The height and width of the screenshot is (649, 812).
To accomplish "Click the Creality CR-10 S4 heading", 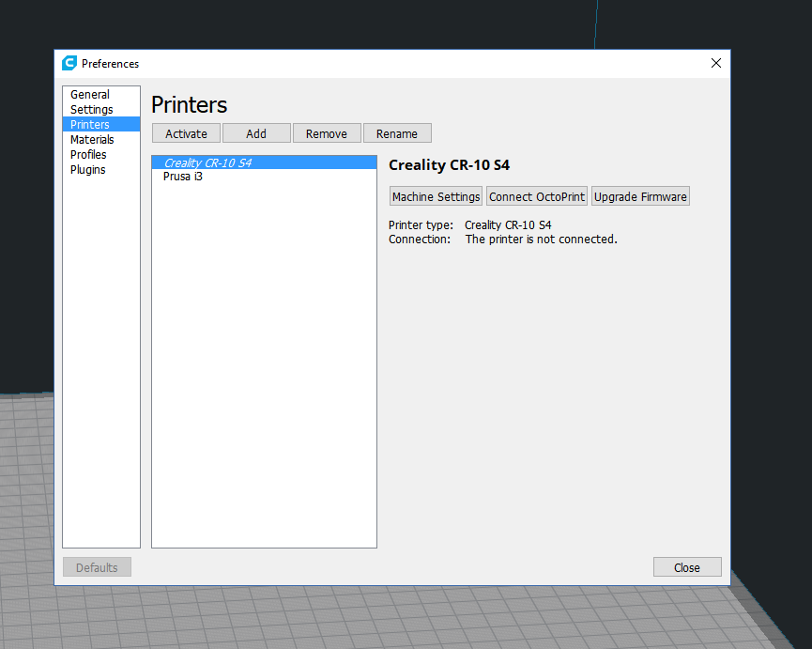I will [449, 164].
